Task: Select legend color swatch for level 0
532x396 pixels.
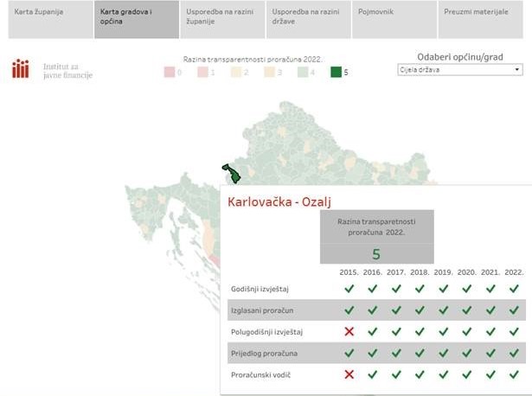Action: [x=169, y=73]
